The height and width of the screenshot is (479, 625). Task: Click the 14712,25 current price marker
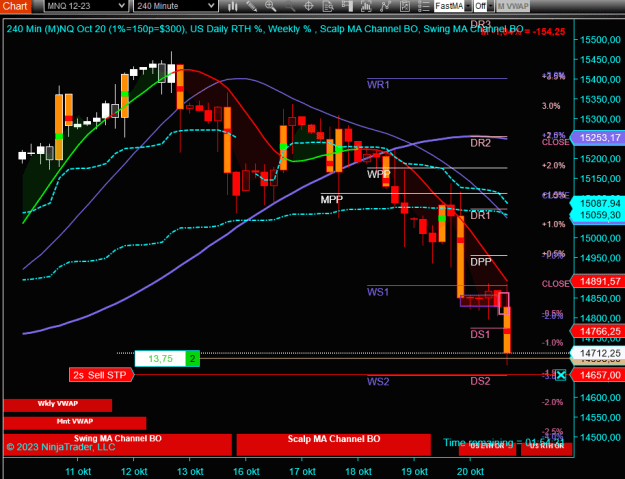(x=599, y=353)
